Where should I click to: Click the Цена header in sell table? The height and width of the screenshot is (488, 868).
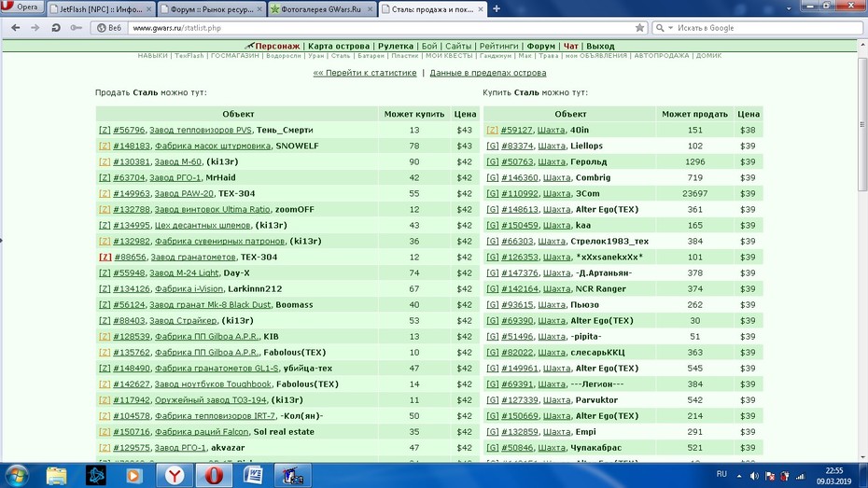click(x=465, y=114)
